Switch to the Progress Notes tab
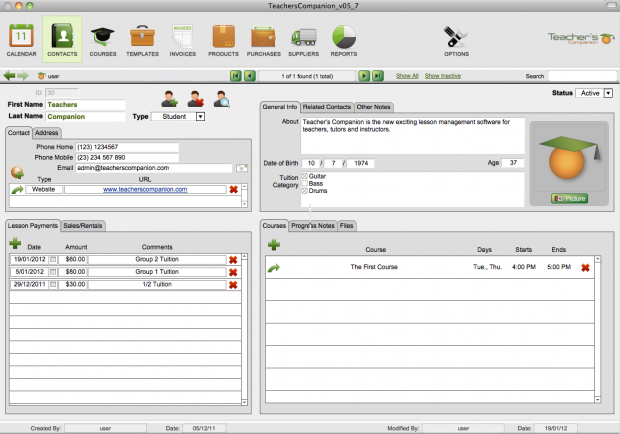This screenshot has width=620, height=434. coord(313,226)
